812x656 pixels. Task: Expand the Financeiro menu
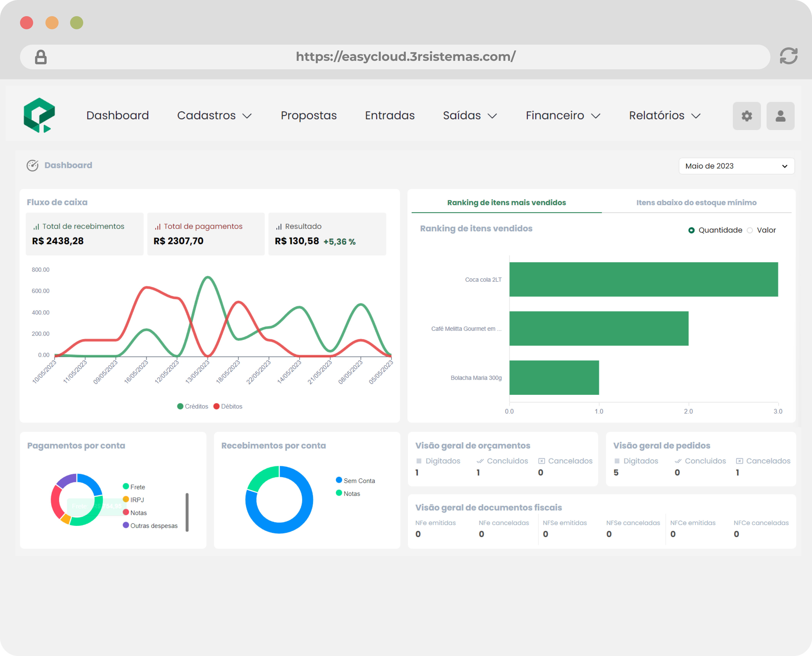point(563,115)
